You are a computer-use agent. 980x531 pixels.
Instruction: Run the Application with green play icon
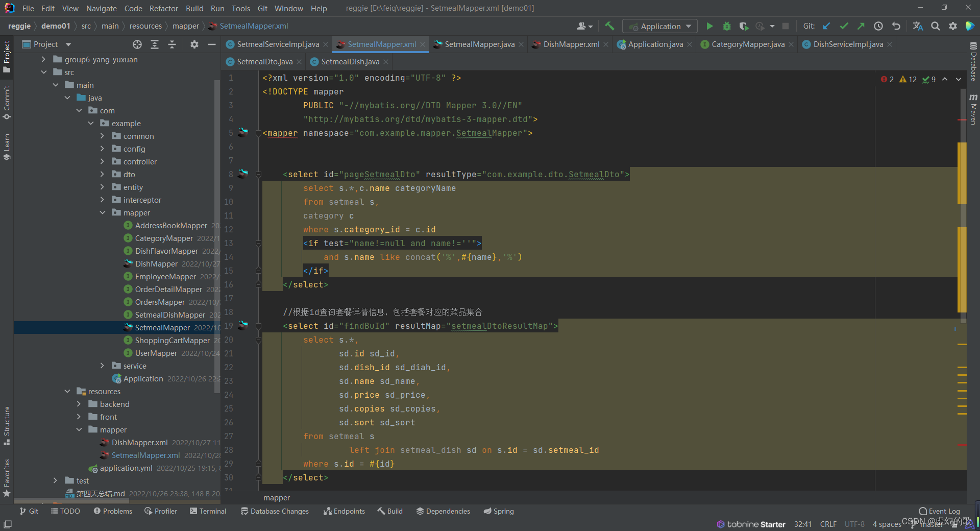pyautogui.click(x=709, y=26)
